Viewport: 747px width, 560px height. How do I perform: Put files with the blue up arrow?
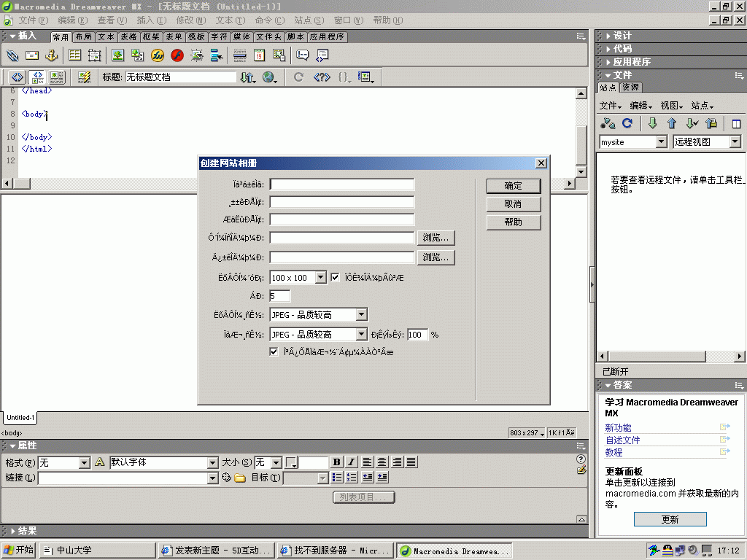(672, 124)
